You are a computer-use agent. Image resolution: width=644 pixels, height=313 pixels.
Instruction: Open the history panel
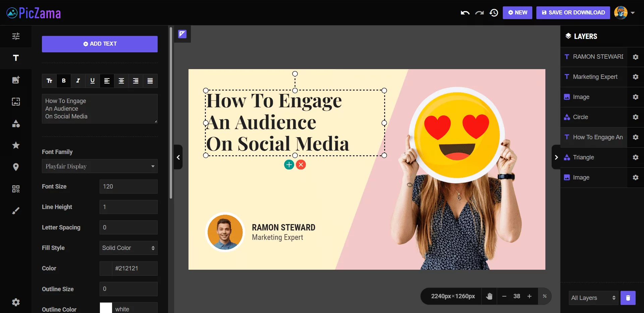pyautogui.click(x=494, y=13)
